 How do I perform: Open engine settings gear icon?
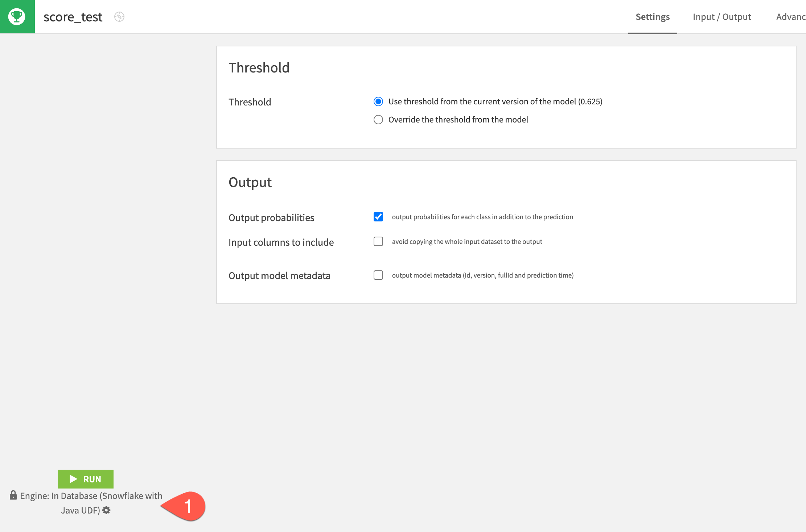click(106, 510)
